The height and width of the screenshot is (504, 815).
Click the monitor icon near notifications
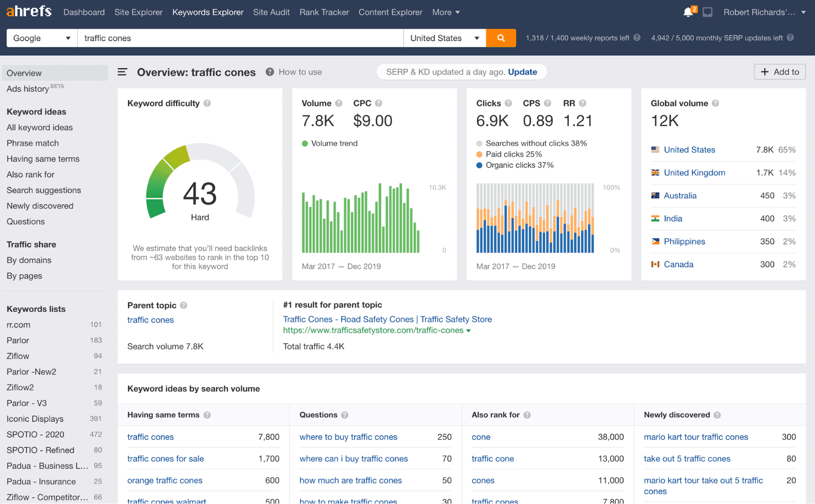pos(707,12)
